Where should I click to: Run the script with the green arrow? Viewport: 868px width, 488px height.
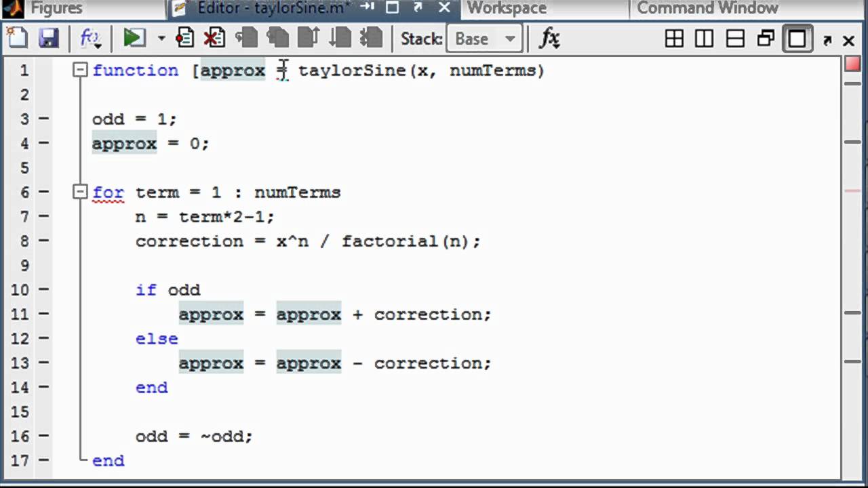134,38
